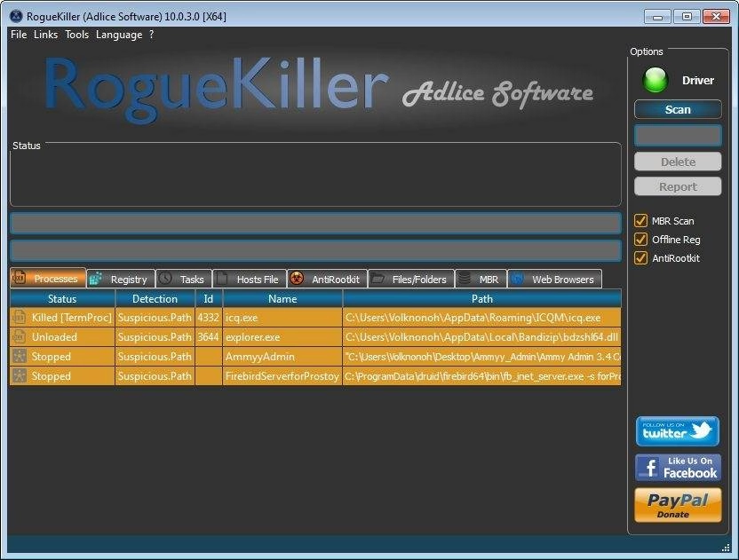Click the Registry tab cube icon
The height and width of the screenshot is (560, 739).
pyautogui.click(x=96, y=279)
